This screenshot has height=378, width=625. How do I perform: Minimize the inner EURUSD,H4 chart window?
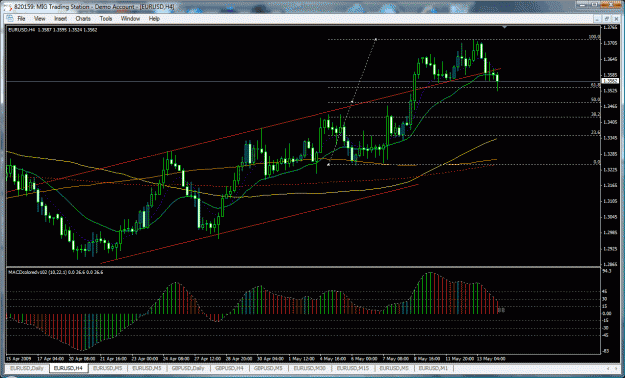tap(598, 19)
